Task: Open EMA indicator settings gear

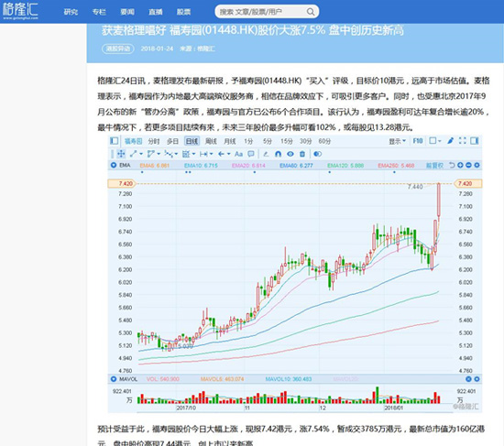Action: 477,165
